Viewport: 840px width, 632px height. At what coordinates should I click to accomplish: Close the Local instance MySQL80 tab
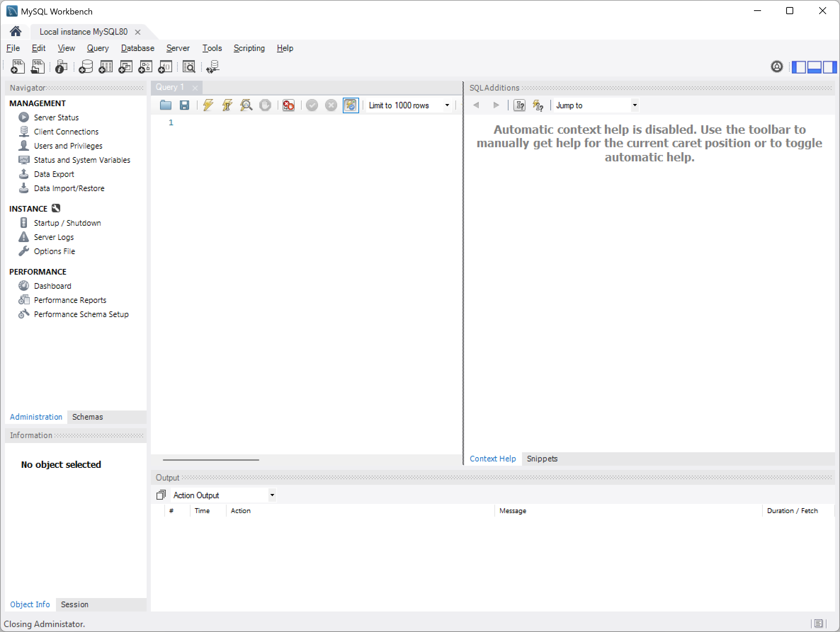pos(137,32)
